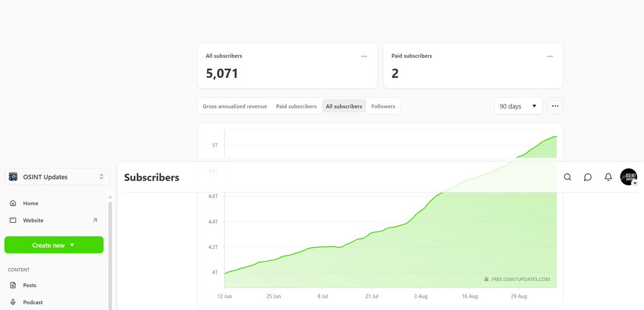Open the OSINT profile avatar menu

pyautogui.click(x=628, y=177)
